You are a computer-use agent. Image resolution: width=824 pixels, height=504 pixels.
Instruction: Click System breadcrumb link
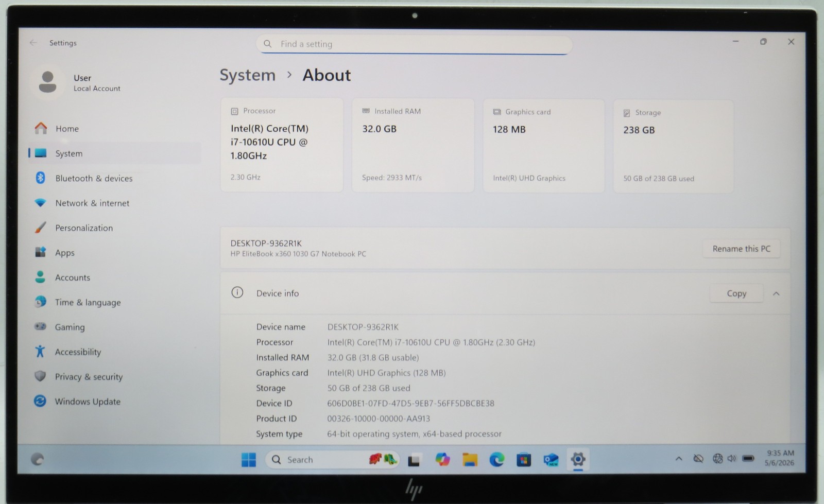tap(247, 75)
